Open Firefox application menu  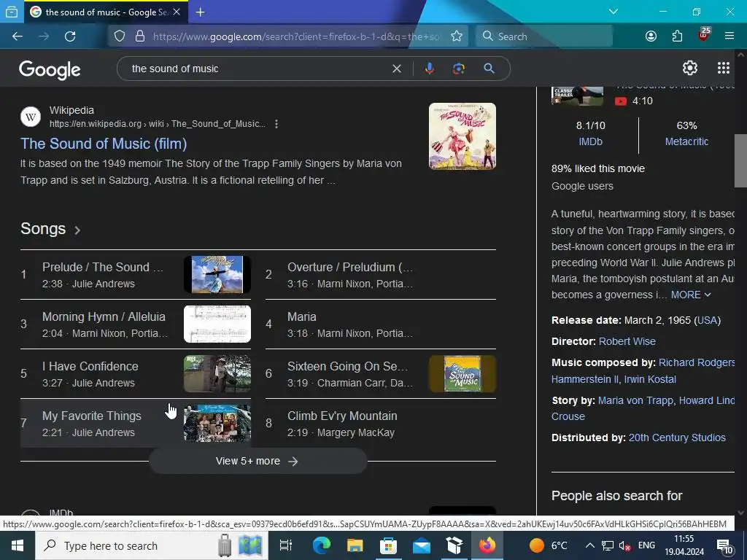729,36
